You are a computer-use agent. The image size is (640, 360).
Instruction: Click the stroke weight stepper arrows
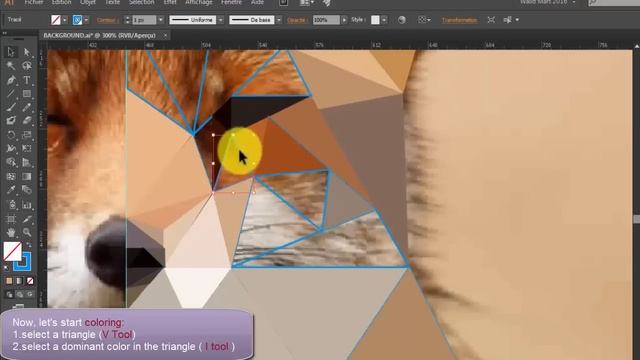127,20
